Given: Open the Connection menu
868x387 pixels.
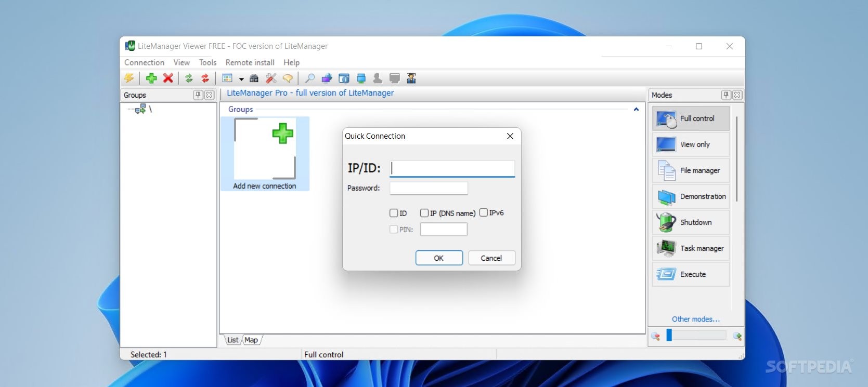Looking at the screenshot, I should [144, 62].
